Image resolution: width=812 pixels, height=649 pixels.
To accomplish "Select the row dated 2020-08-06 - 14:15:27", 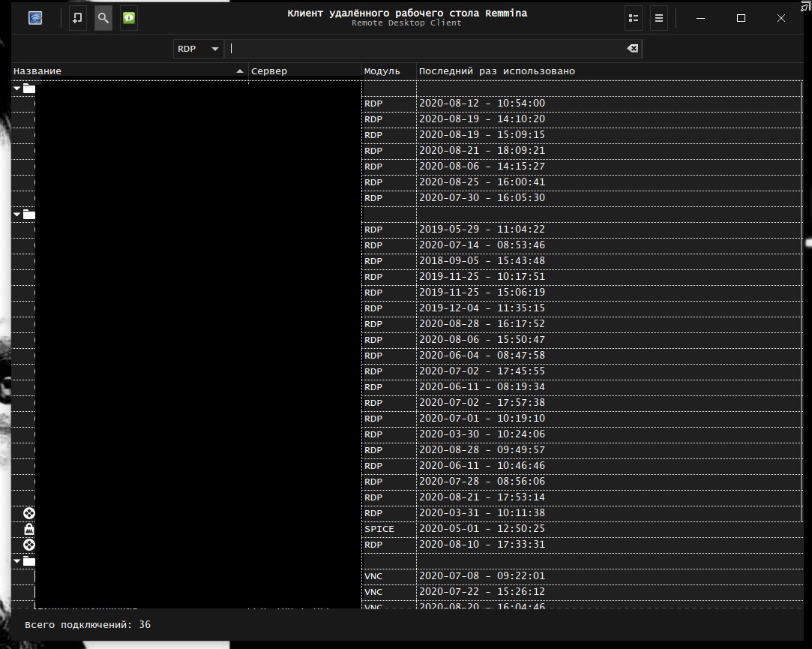I will click(x=407, y=167).
